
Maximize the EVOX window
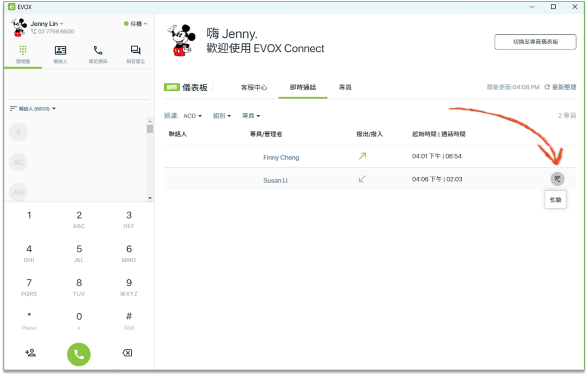coord(553,7)
